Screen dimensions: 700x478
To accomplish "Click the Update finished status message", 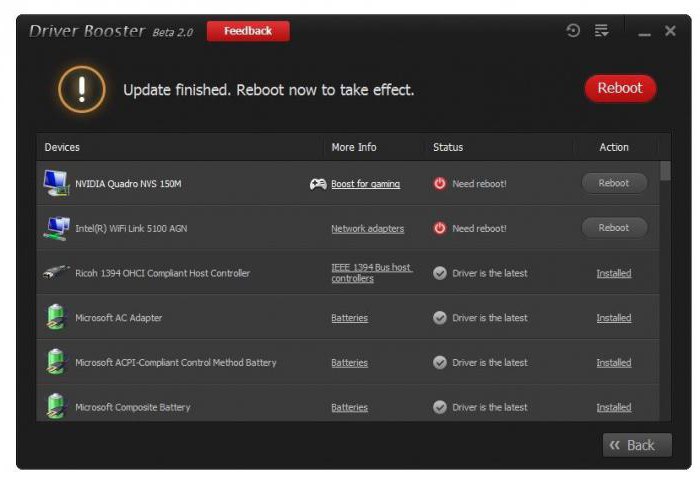I will (x=269, y=90).
